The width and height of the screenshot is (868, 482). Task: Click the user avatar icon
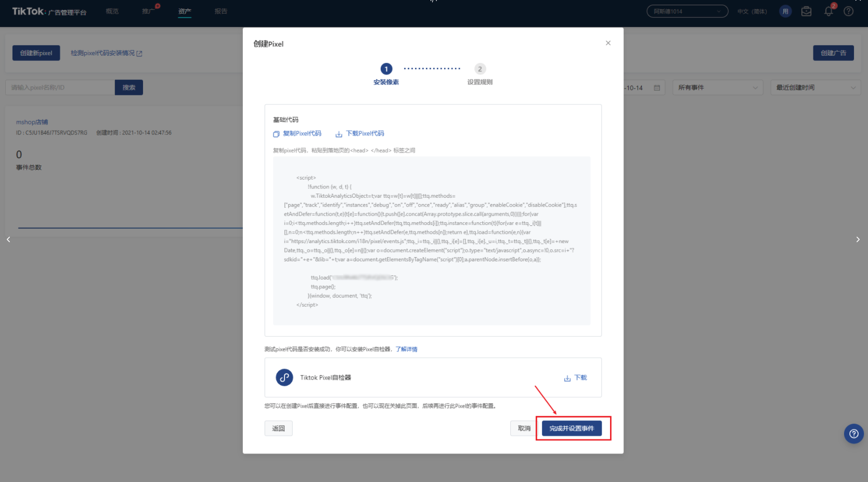tap(785, 11)
